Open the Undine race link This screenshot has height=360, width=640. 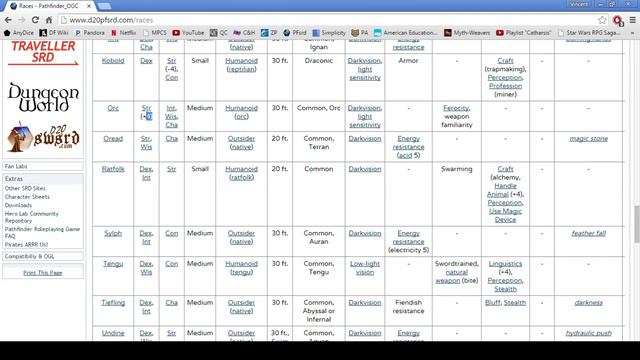pos(113,333)
